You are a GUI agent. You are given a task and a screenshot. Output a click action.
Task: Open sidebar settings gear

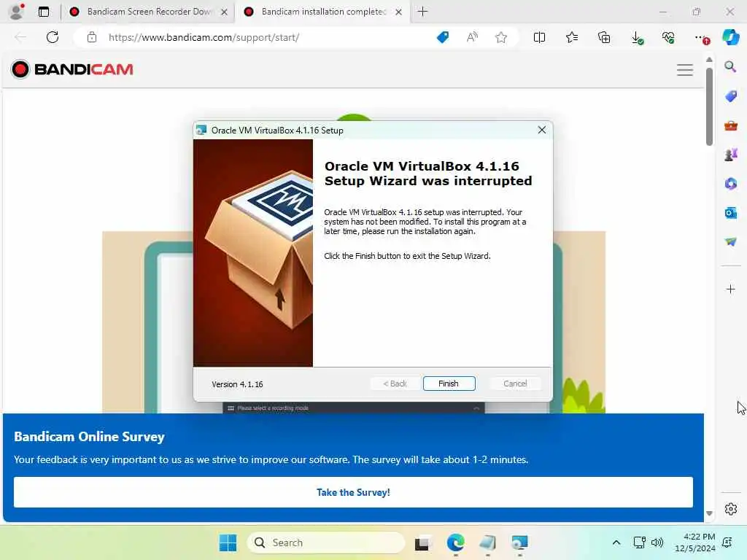coord(731,509)
